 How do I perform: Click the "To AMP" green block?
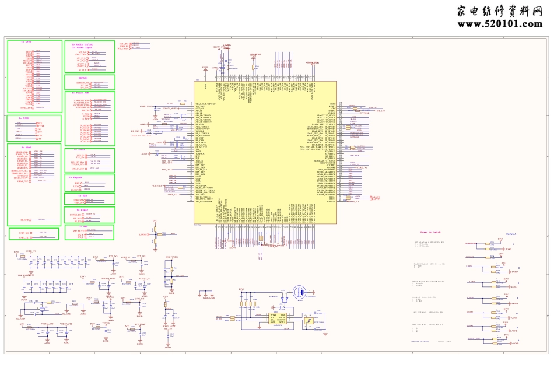click(89, 232)
